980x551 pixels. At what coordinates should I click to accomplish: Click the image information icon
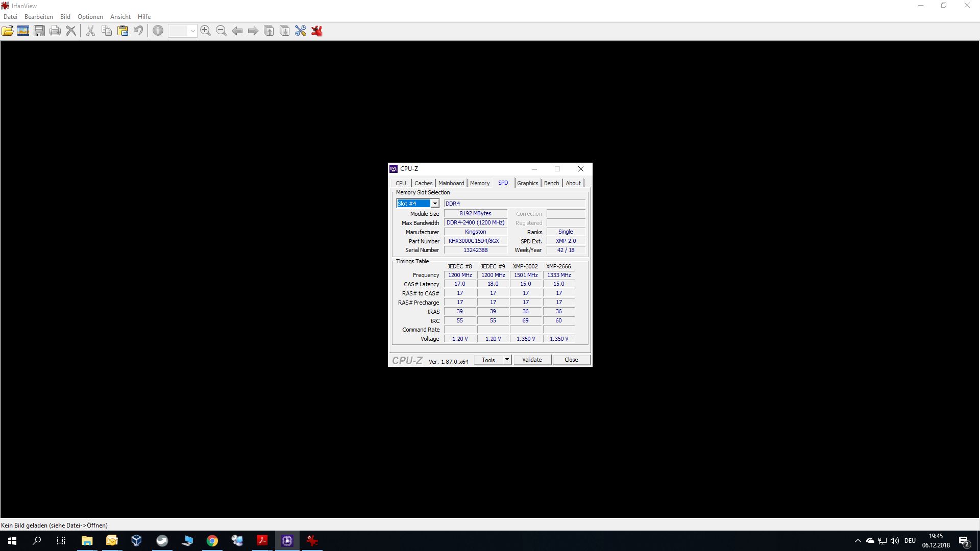tap(158, 31)
